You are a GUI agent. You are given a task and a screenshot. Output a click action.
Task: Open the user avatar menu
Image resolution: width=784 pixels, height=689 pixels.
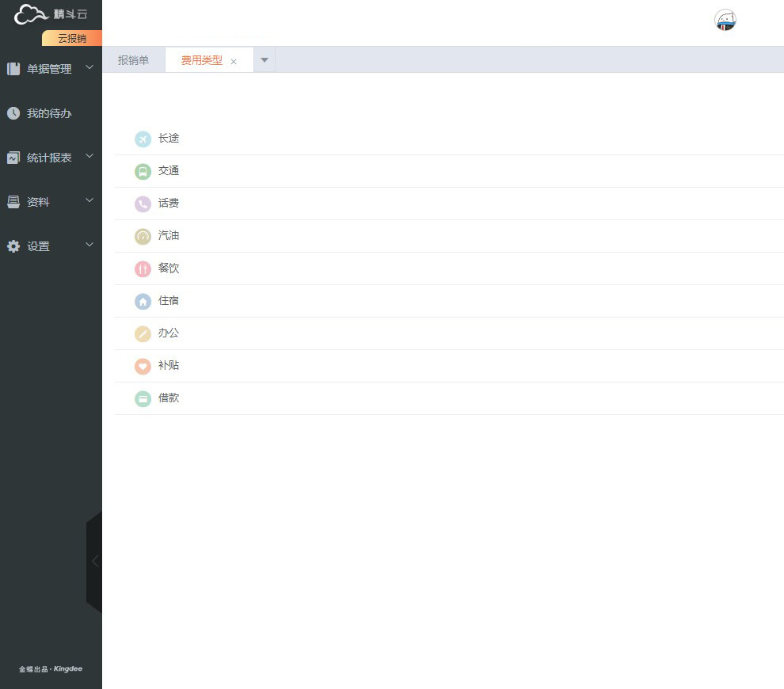[x=725, y=21]
